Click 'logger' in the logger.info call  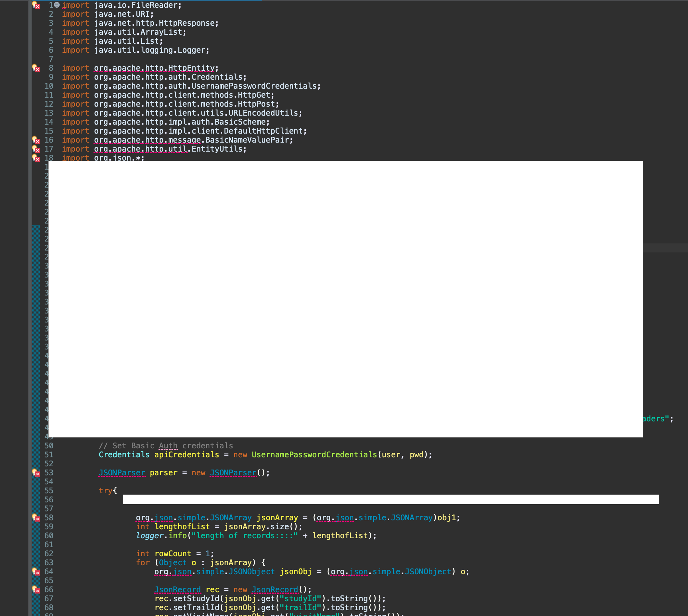pos(150,535)
